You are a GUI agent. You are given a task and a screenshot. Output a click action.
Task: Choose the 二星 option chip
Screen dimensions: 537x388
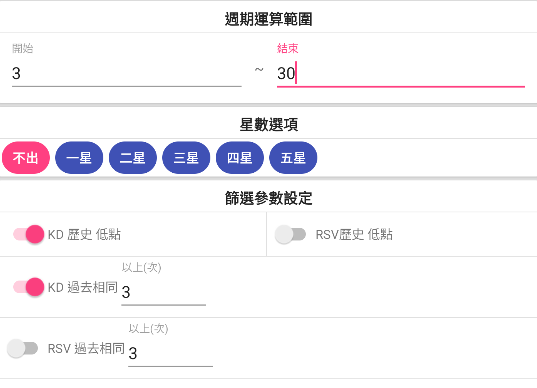click(x=133, y=158)
